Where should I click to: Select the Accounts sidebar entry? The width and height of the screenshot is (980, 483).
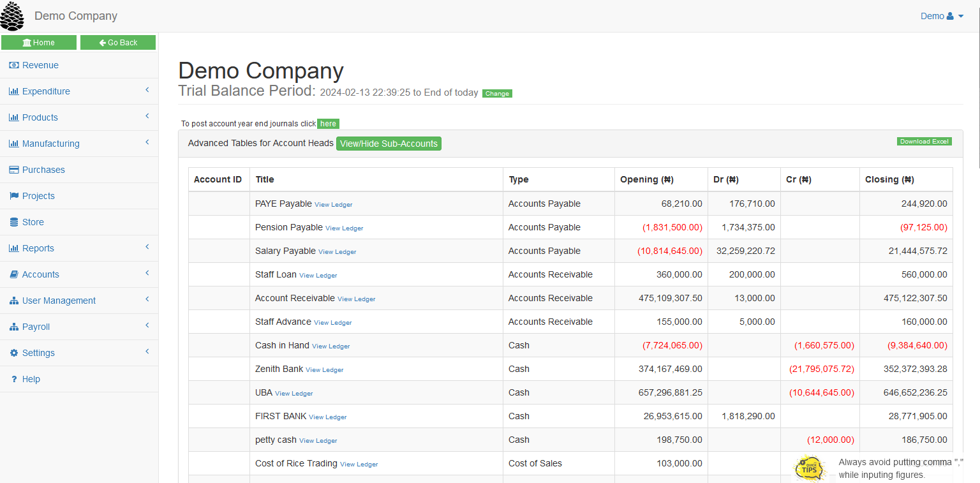(79, 274)
